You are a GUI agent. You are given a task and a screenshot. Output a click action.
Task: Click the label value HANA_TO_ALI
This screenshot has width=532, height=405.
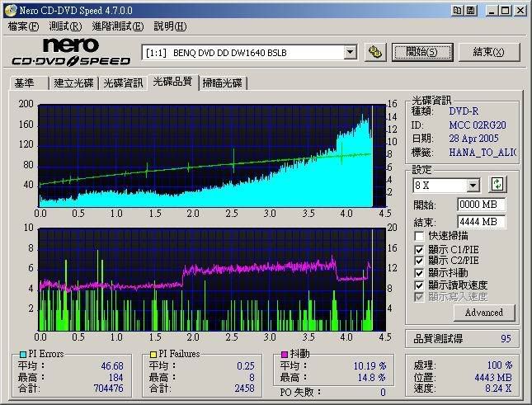point(483,153)
